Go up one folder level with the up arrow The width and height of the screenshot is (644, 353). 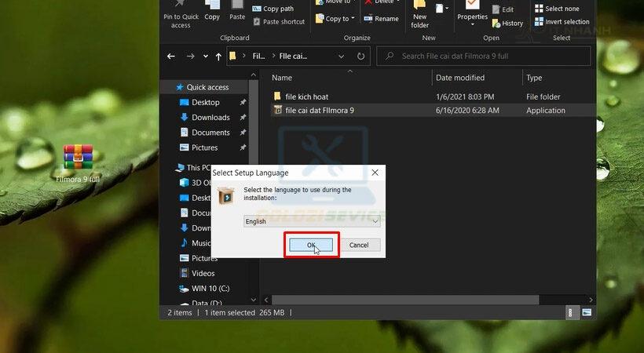(218, 56)
